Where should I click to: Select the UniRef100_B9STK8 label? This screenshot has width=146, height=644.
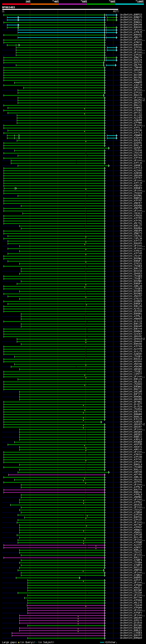coord(131,156)
